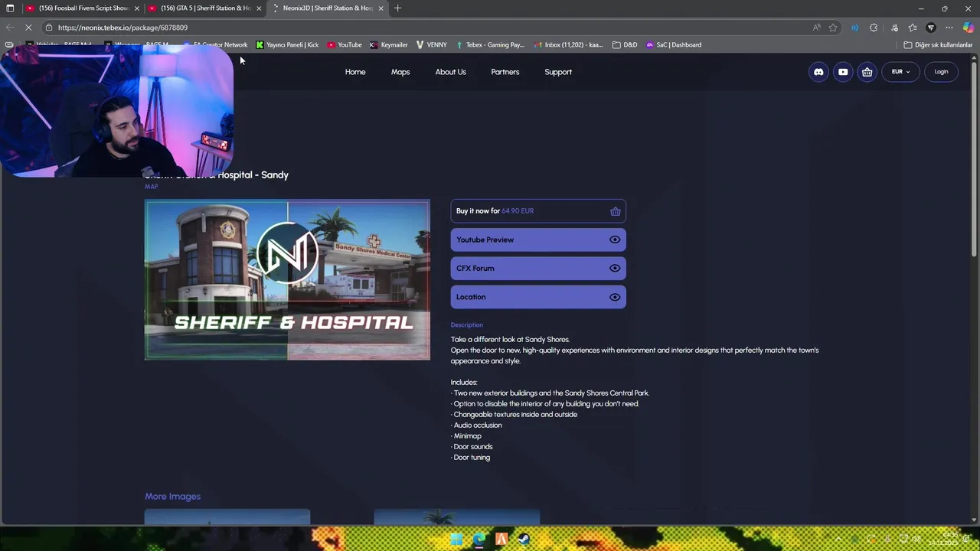
Task: Expand the EUR currency dropdown
Action: [x=900, y=72]
